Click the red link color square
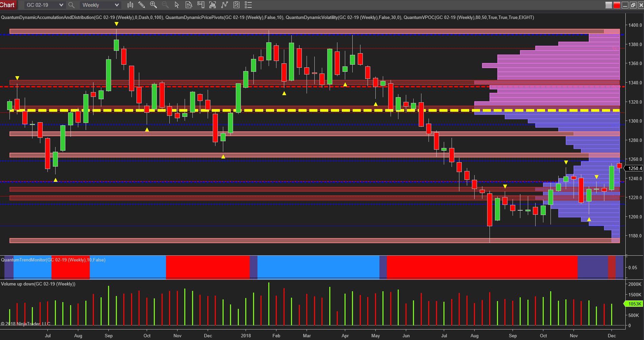The width and height of the screenshot is (644, 340). click(617, 5)
